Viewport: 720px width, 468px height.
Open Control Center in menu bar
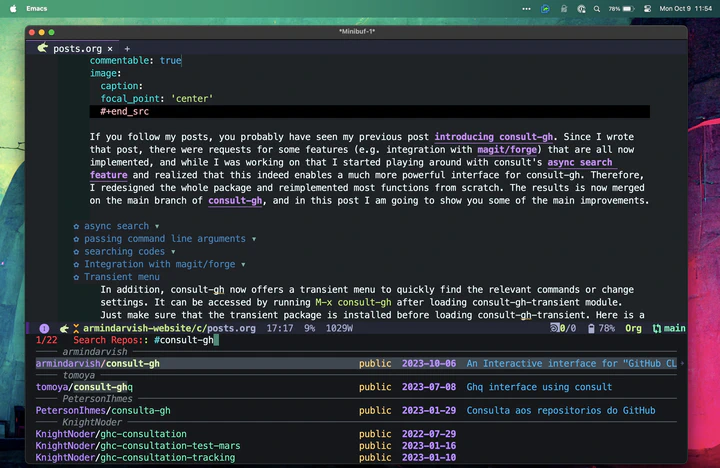pos(647,8)
